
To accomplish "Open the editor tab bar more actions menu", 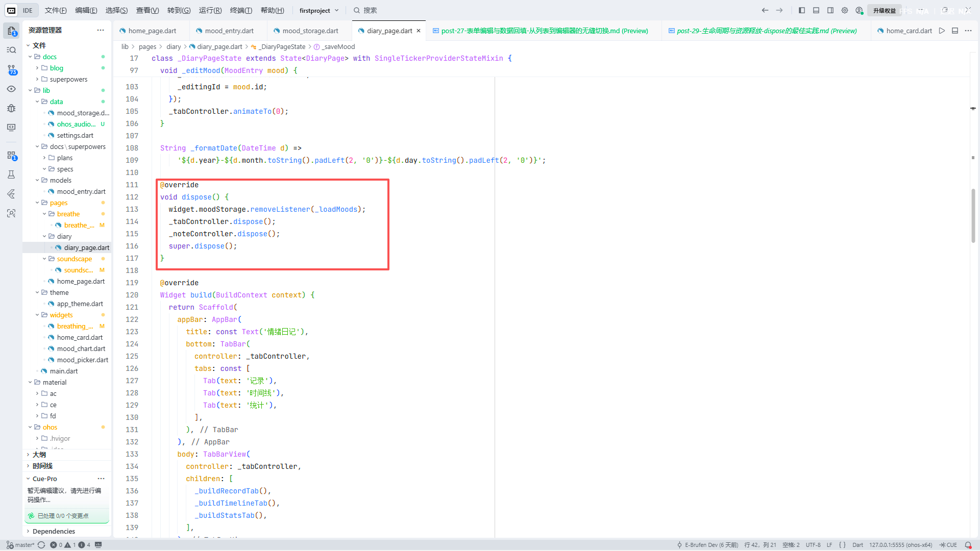I will click(968, 31).
